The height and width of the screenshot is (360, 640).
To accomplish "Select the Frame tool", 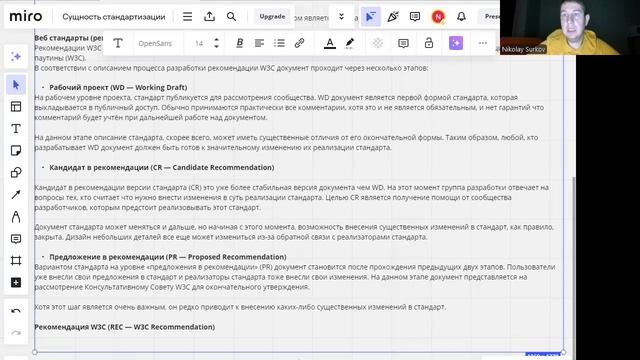I will point(16,260).
